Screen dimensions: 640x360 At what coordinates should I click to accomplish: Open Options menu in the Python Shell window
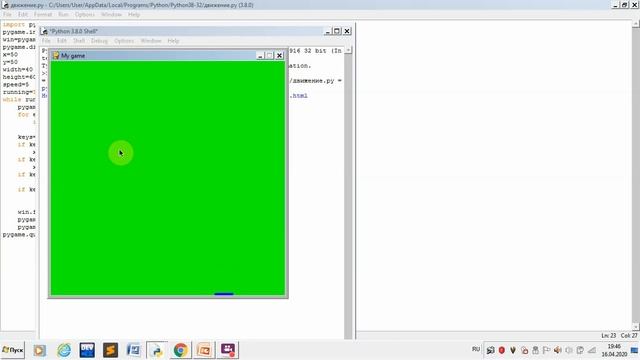124,41
